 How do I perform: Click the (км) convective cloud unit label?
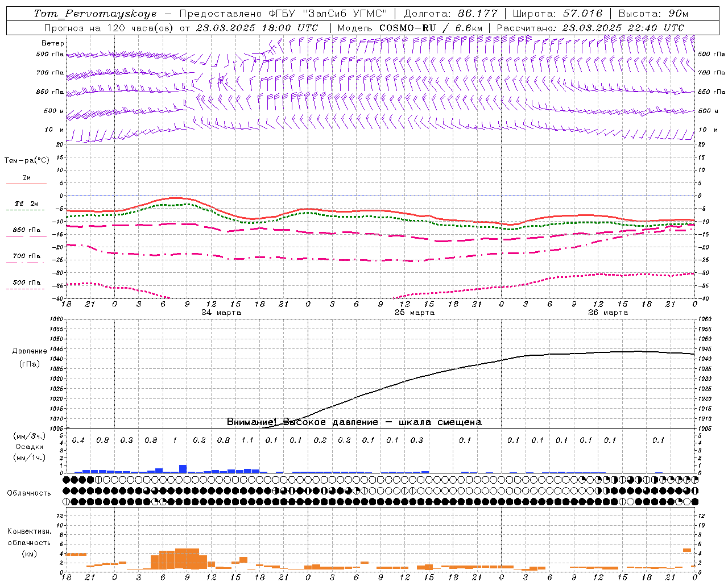[29, 554]
